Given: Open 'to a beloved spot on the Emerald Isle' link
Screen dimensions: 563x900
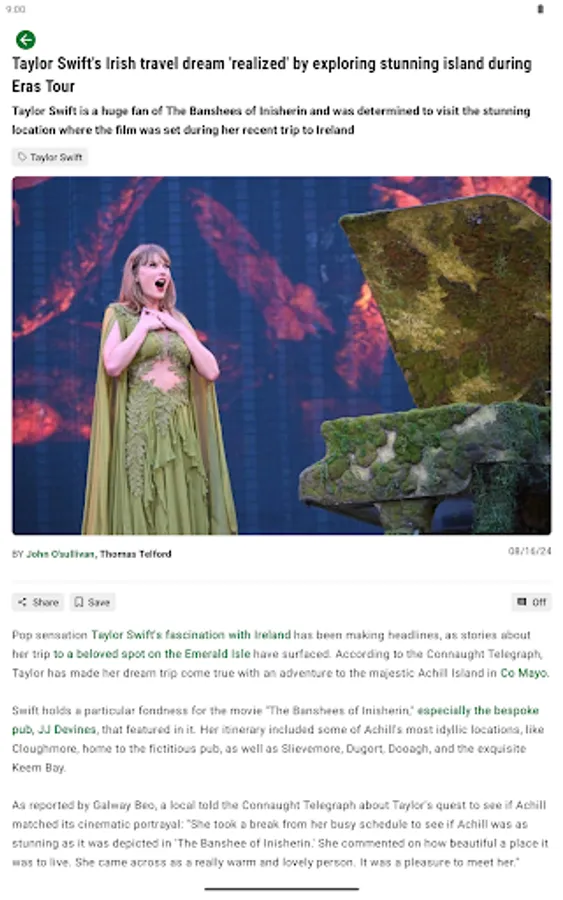Looking at the screenshot, I should (x=152, y=654).
